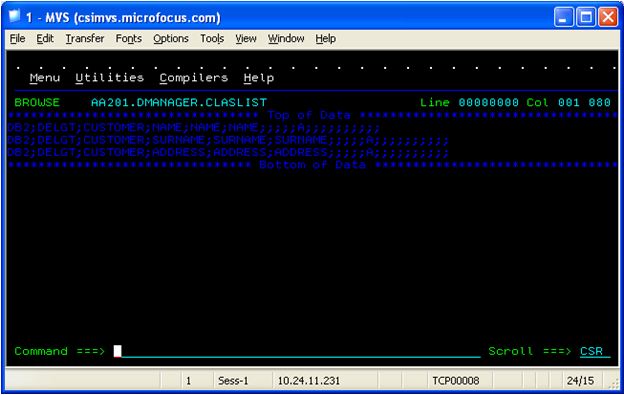Select Help in the ISPF action bar
The image size is (624, 395).
pos(259,78)
